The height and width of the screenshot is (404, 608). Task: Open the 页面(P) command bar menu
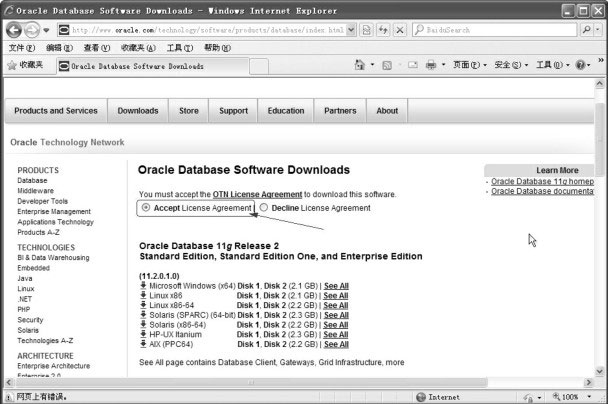[x=470, y=65]
